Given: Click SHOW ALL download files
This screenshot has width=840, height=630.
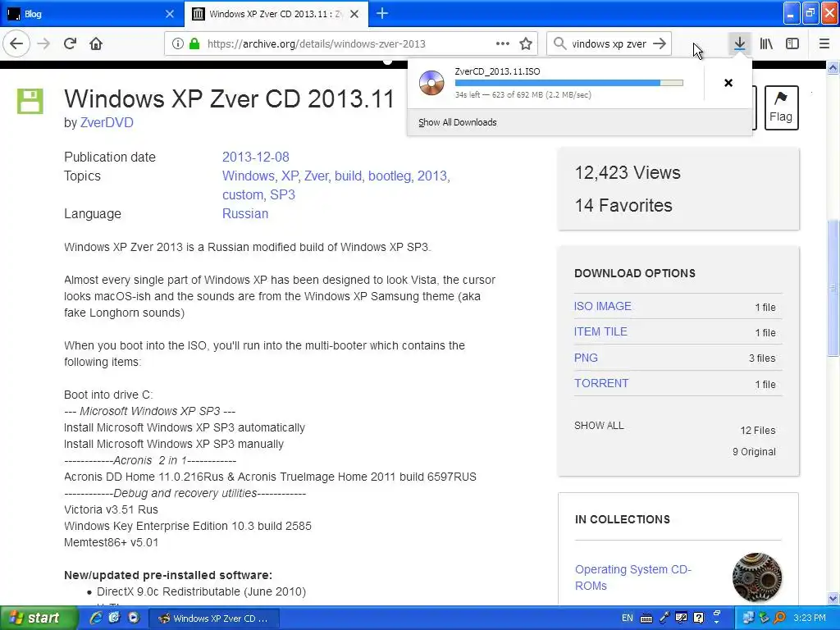Looking at the screenshot, I should 599,426.
